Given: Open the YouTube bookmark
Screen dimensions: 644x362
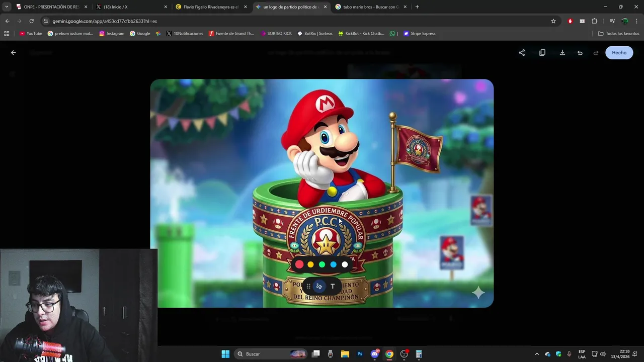Looking at the screenshot, I should (x=31, y=34).
